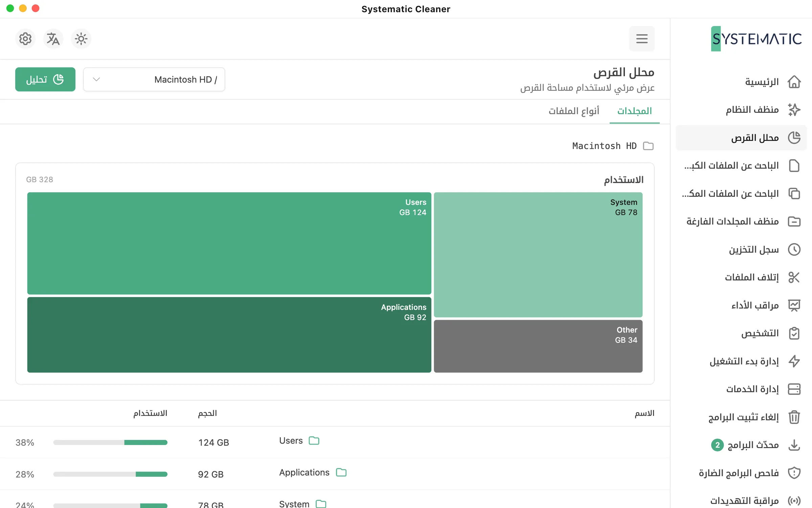812x508 pixels.
Task: Open فاحص البرامج الضارة malware scanner
Action: coord(741,473)
